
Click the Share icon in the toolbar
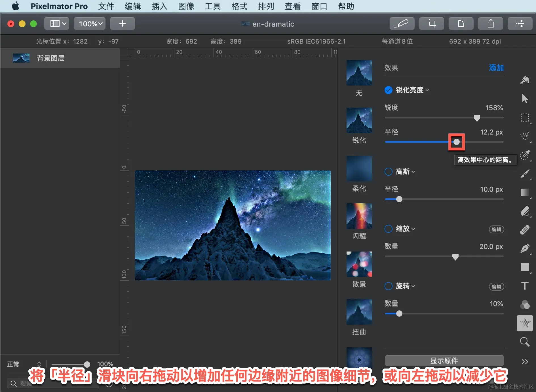coord(491,24)
